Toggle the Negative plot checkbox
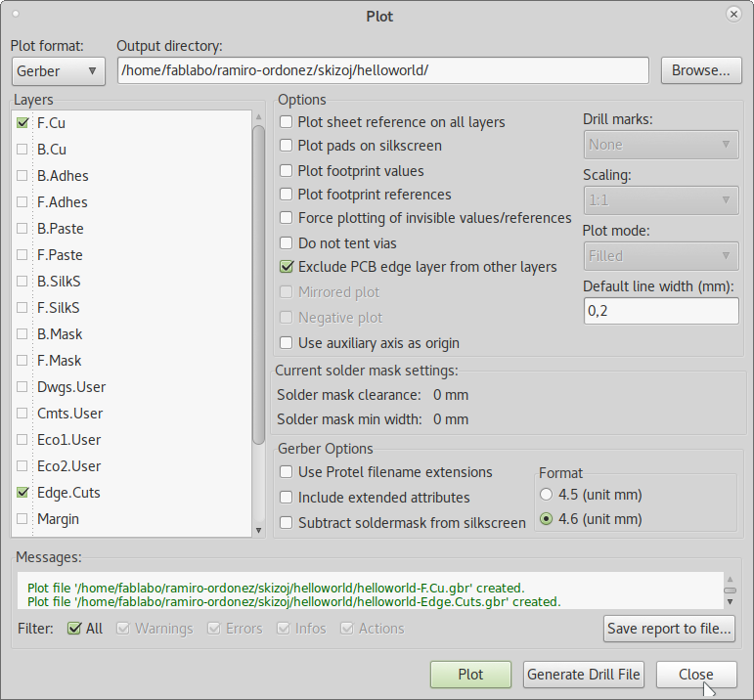Image resolution: width=754 pixels, height=700 pixels. (x=287, y=318)
